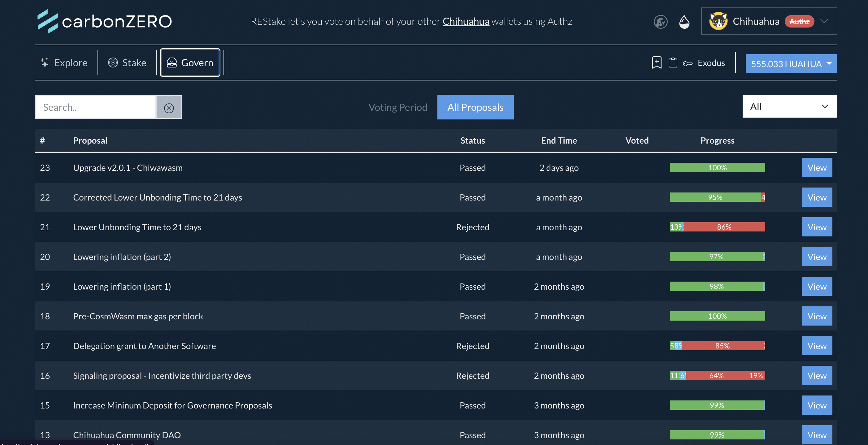Click 'Corrected Lower Unbonding Time to 21 days'
The image size is (868, 445).
click(x=157, y=197)
